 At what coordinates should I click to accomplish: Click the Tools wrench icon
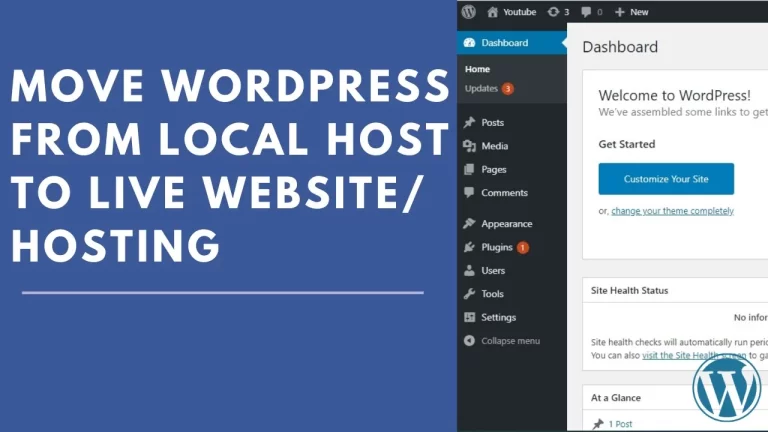pos(469,294)
